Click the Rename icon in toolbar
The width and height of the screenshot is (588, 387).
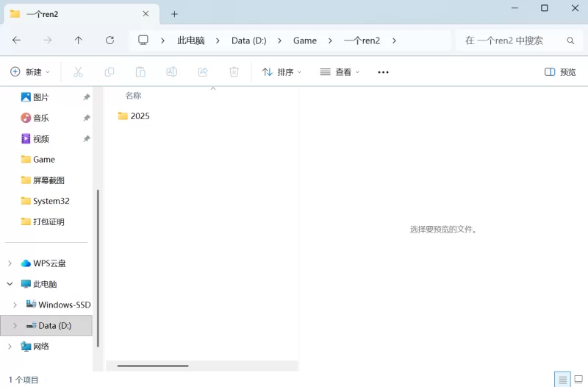pos(172,71)
